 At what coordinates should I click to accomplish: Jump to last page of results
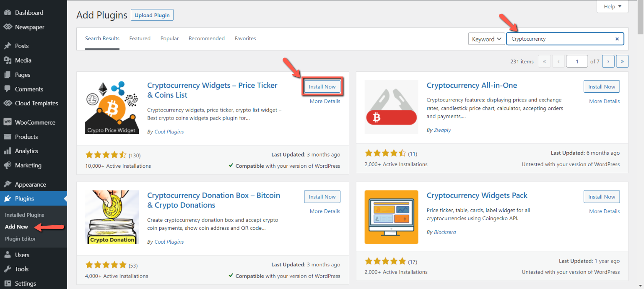tap(622, 61)
